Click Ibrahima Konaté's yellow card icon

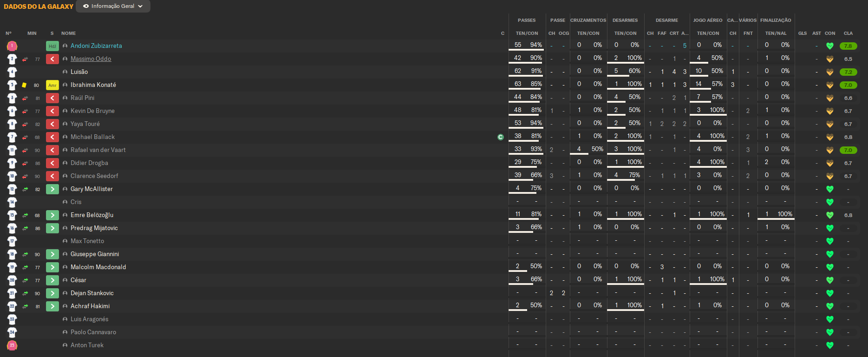click(24, 85)
